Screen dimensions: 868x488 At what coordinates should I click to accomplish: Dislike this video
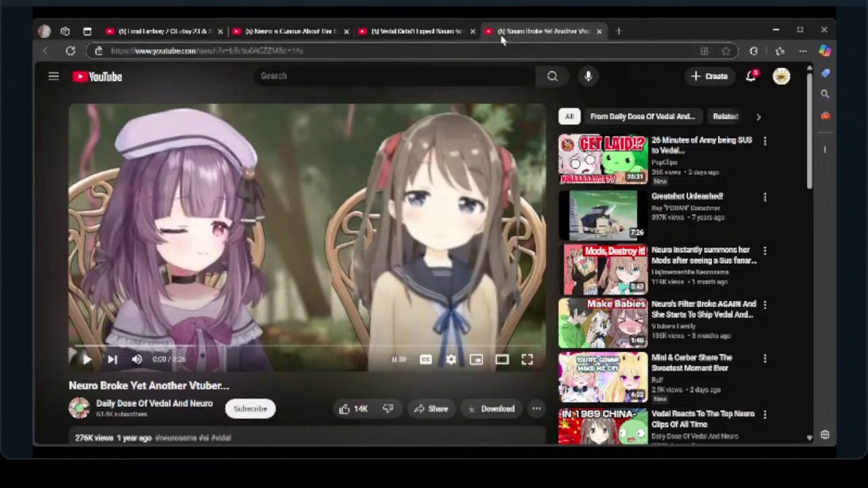click(x=388, y=409)
